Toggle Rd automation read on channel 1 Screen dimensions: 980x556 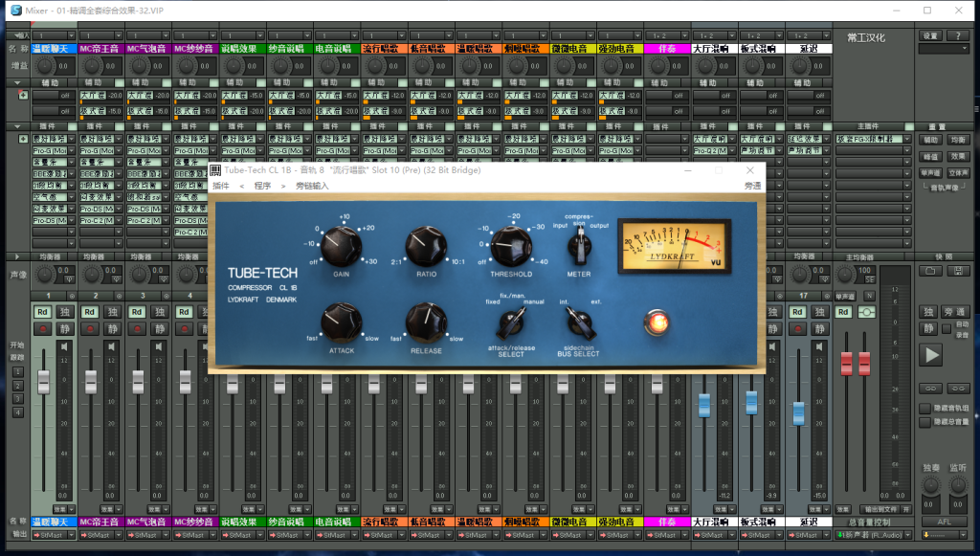tap(42, 312)
